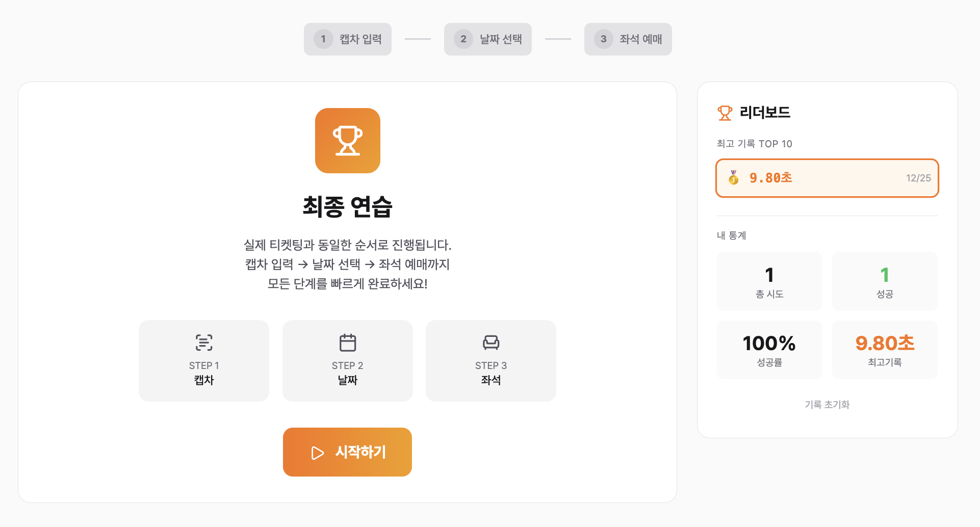Screen dimensions: 980x527
Task: Click the 최고기록 9.80초 stat card
Action: coord(885,350)
